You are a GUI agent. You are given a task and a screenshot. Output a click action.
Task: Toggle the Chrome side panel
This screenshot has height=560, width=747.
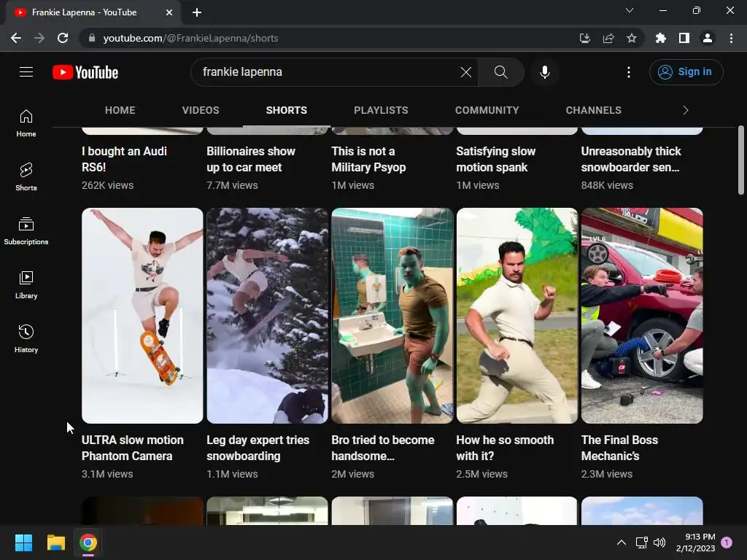(684, 38)
